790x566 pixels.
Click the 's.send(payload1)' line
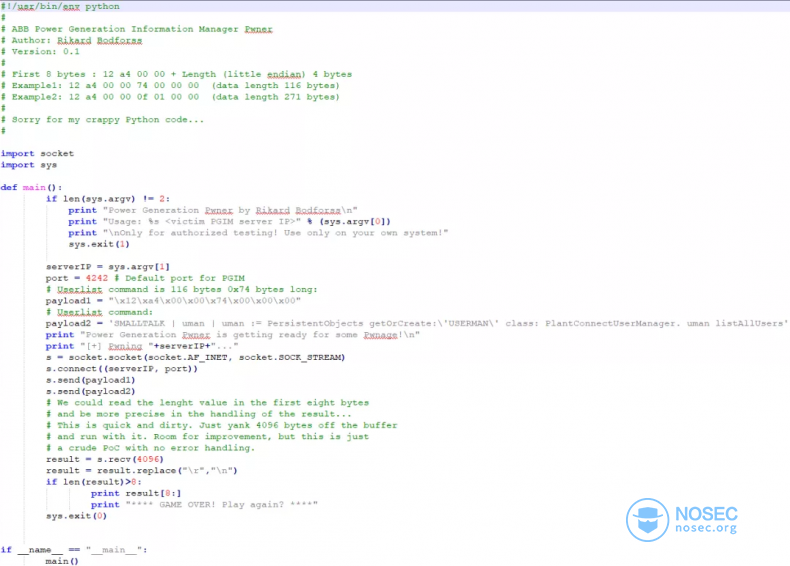[91, 380]
